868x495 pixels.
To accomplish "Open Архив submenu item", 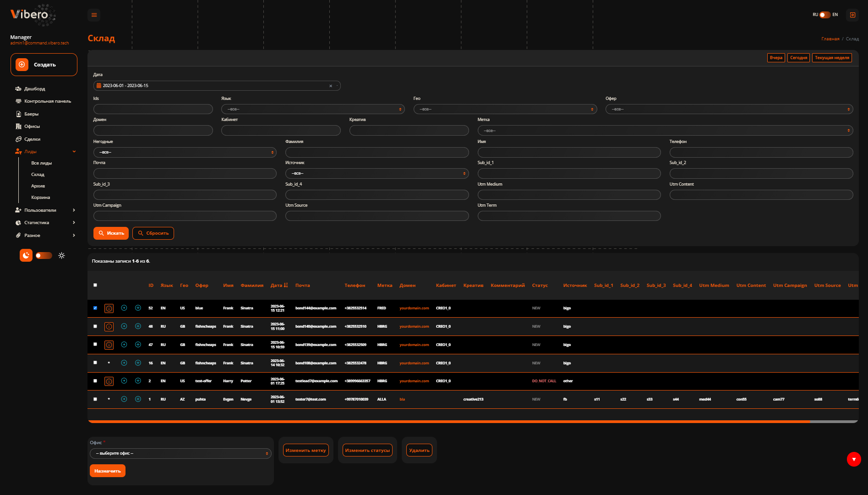I will pos(38,186).
